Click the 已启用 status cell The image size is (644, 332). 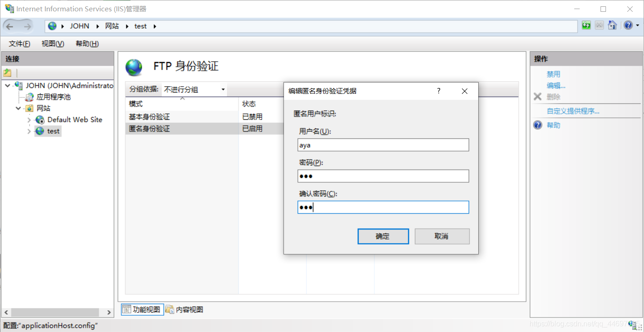[x=252, y=128]
